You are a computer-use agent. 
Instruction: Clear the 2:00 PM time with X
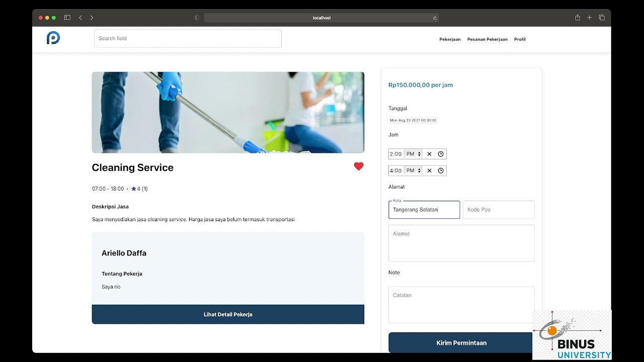point(429,154)
